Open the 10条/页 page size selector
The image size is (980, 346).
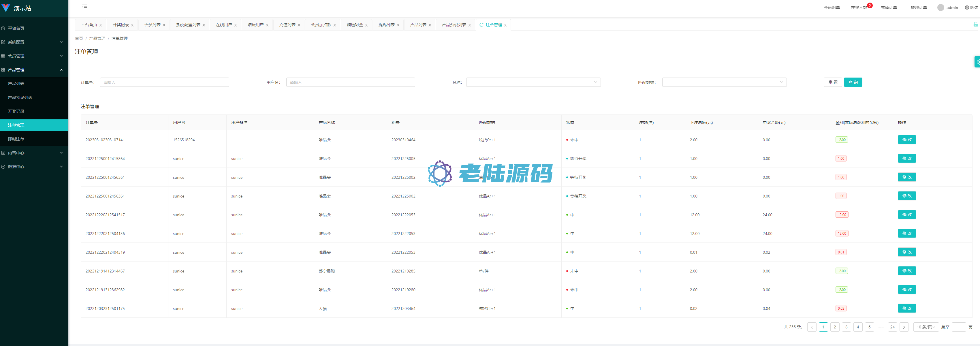(926, 327)
